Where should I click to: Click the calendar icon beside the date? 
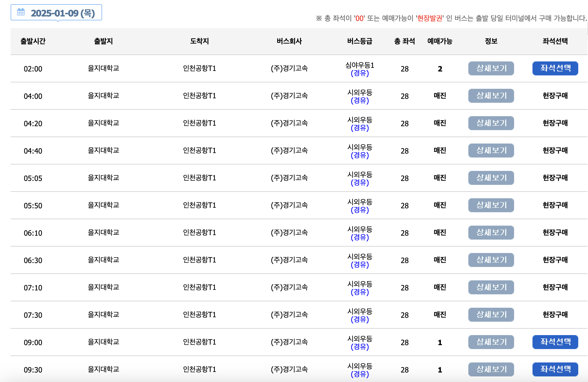pyautogui.click(x=21, y=12)
